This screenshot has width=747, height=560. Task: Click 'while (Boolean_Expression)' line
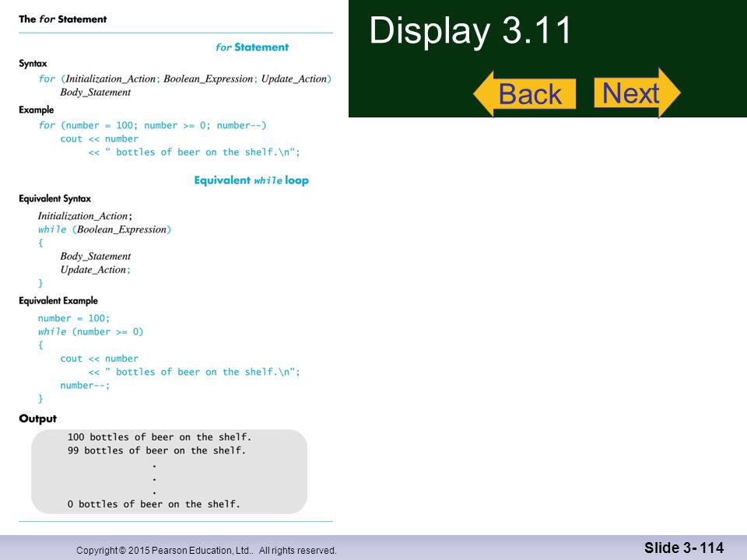pyautogui.click(x=104, y=229)
